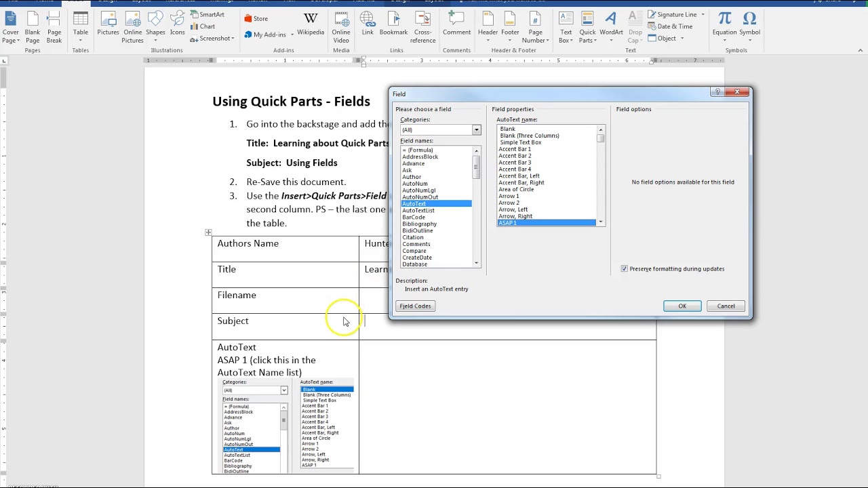Click the Drop Cap button
The height and width of the screenshot is (488, 868).
635,28
